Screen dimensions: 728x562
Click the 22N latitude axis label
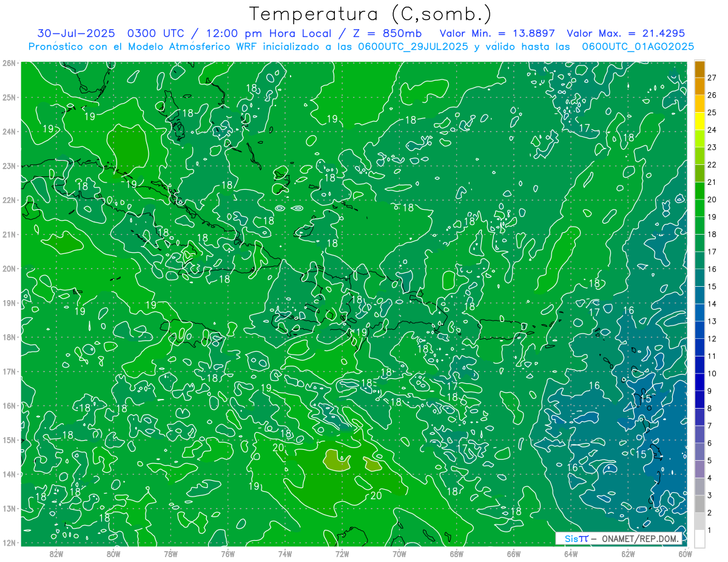[8, 200]
